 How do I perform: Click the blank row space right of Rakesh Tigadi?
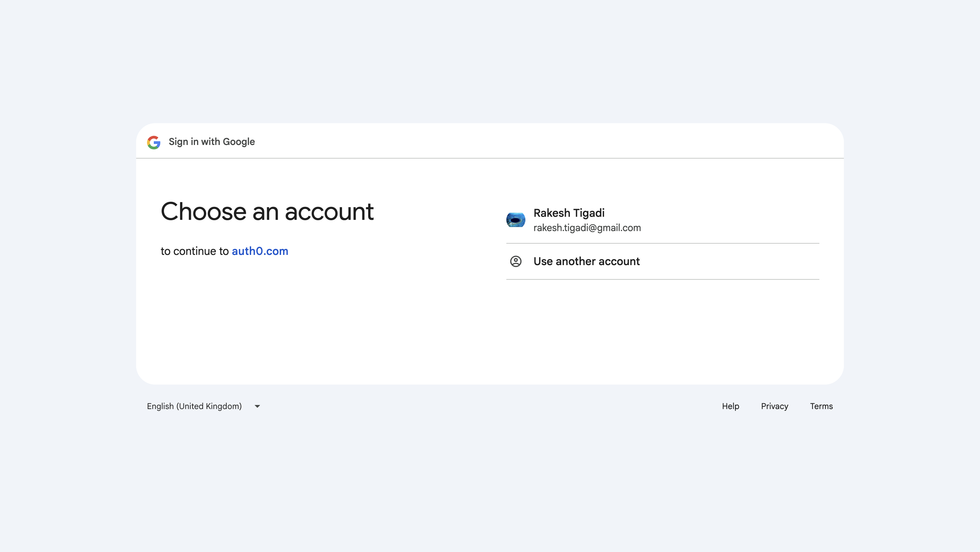pos(742,220)
